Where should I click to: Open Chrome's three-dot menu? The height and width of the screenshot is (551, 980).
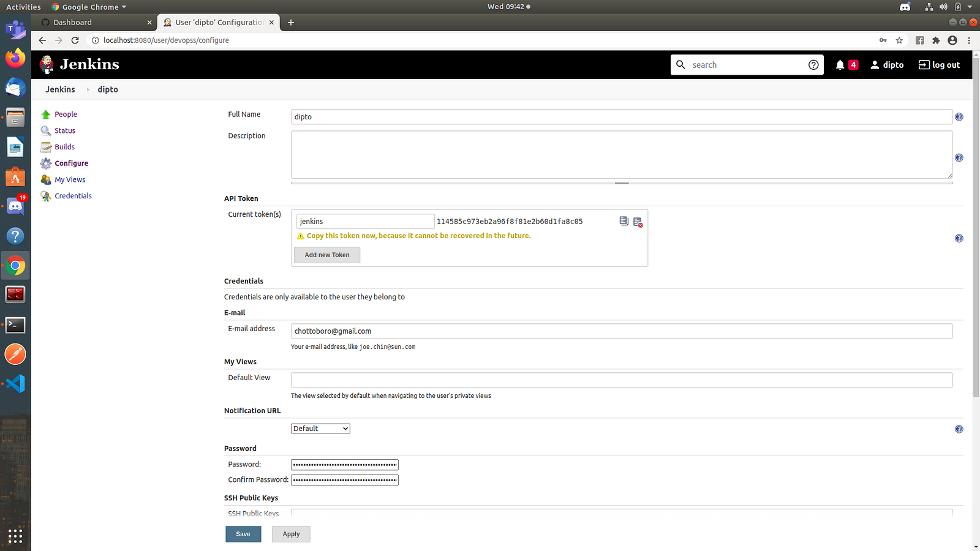point(969,40)
